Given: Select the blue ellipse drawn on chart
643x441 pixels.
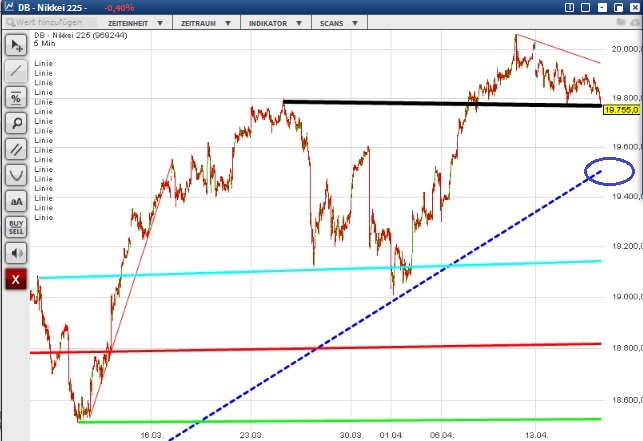Looking at the screenshot, I should [609, 171].
